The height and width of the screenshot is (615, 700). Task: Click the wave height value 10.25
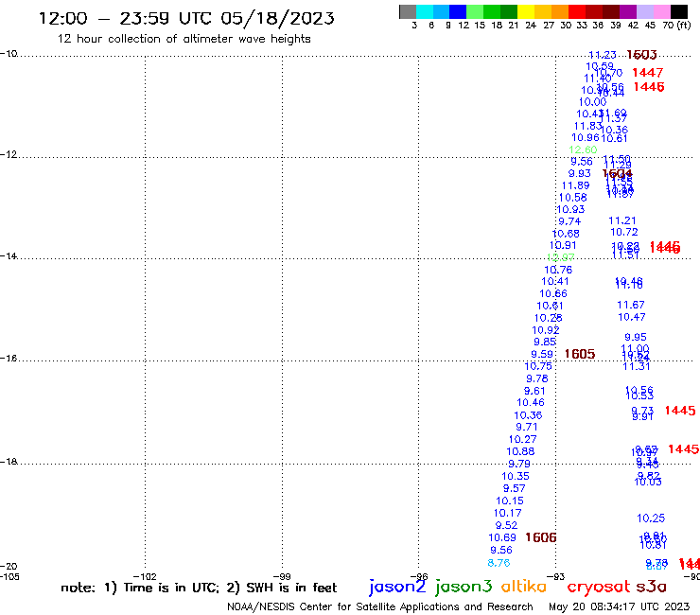click(651, 518)
